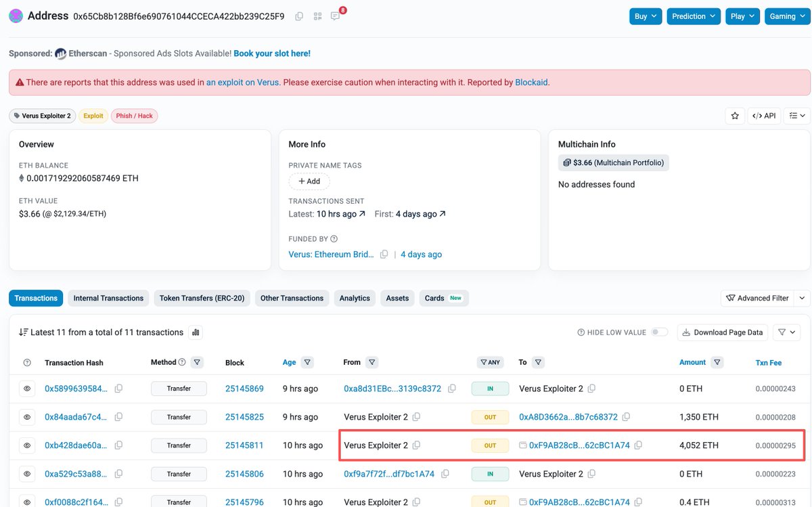Copy hash of transaction 0x84aada67c4
Screen dimensions: 812x507
click(x=118, y=417)
